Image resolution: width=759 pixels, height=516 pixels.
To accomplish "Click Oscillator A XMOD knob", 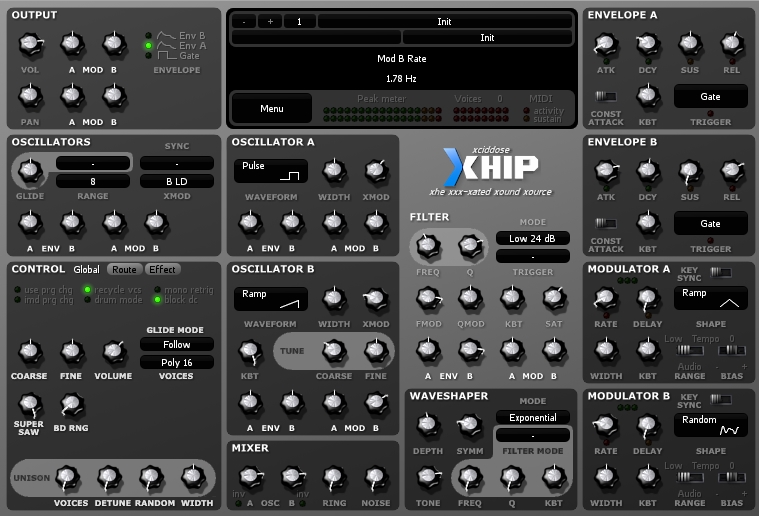I will click(x=376, y=171).
